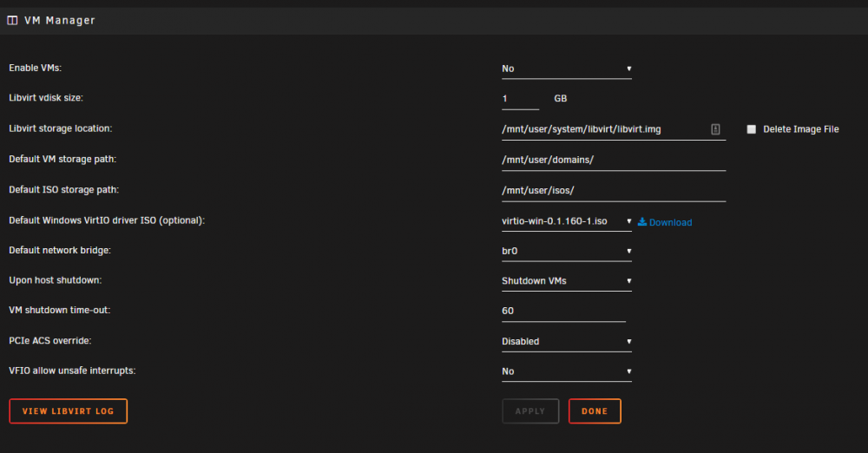Click the Download link for VirtIO drivers

[670, 222]
